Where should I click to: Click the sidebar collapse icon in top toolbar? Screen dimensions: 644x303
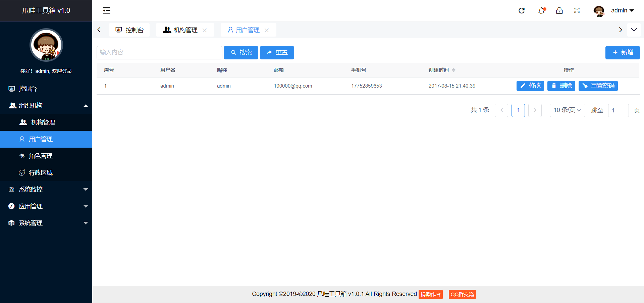coord(106,10)
